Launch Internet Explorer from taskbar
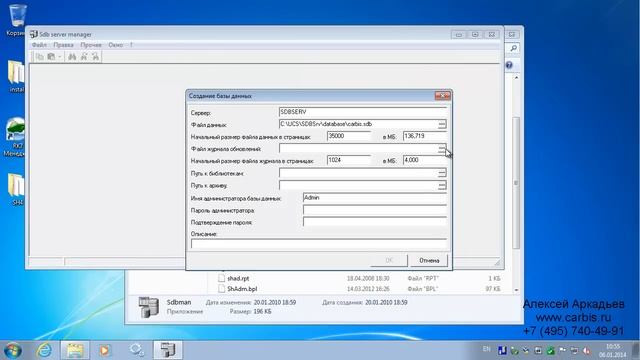 pos(44,350)
